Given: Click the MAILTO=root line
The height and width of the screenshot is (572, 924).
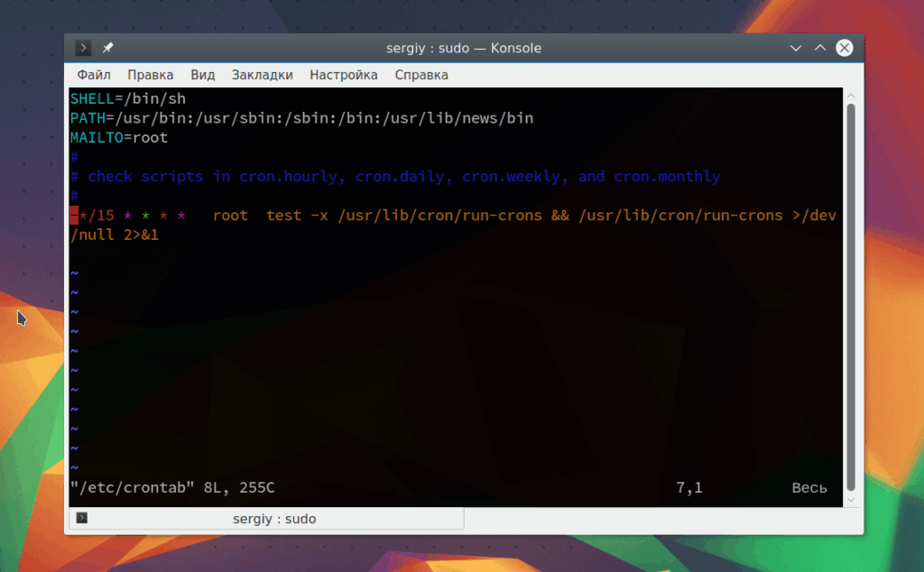Looking at the screenshot, I should pyautogui.click(x=119, y=137).
